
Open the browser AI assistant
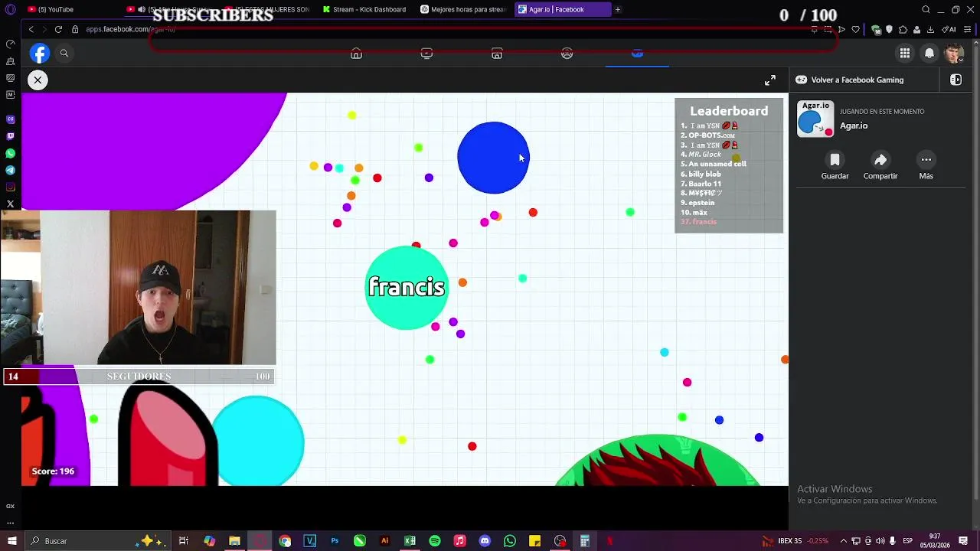coord(949,29)
